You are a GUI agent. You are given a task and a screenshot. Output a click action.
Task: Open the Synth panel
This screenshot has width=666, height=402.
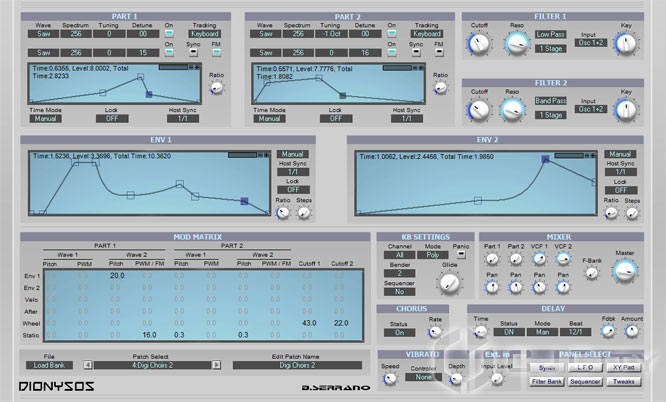(x=546, y=368)
